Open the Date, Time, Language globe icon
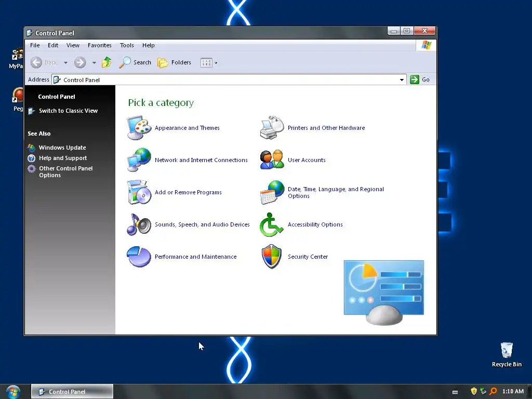The height and width of the screenshot is (399, 532). [272, 192]
